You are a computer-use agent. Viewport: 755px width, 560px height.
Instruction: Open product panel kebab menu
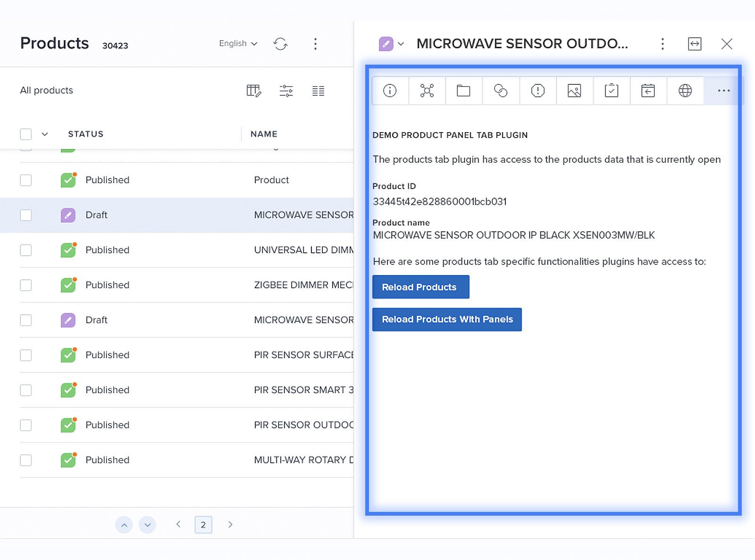(x=663, y=44)
